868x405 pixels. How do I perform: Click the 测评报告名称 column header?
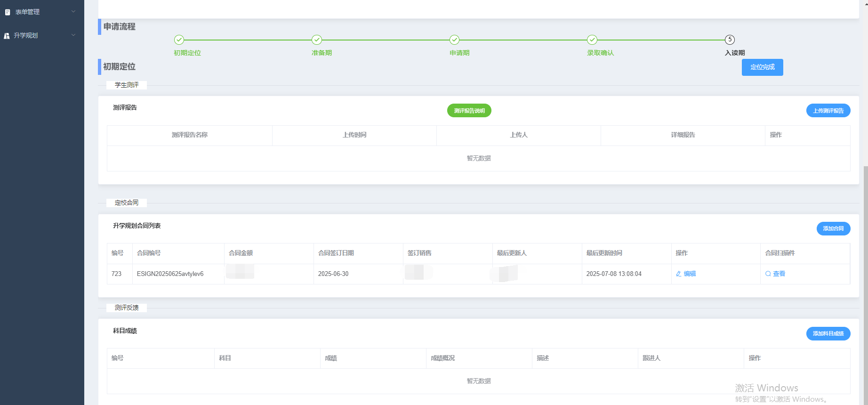pos(190,135)
